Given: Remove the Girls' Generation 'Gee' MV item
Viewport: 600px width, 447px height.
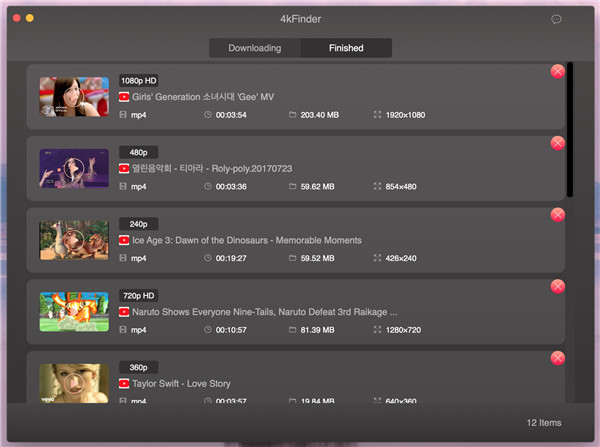Looking at the screenshot, I should point(557,71).
